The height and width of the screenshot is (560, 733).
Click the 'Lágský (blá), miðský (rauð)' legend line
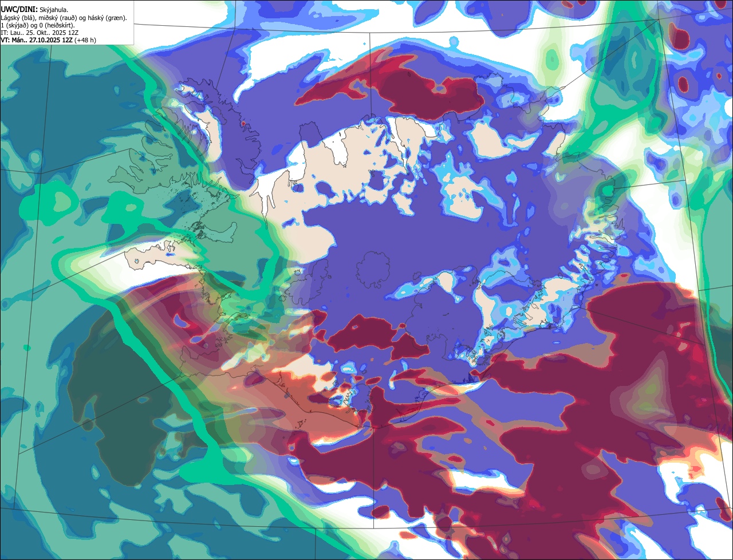(64, 18)
